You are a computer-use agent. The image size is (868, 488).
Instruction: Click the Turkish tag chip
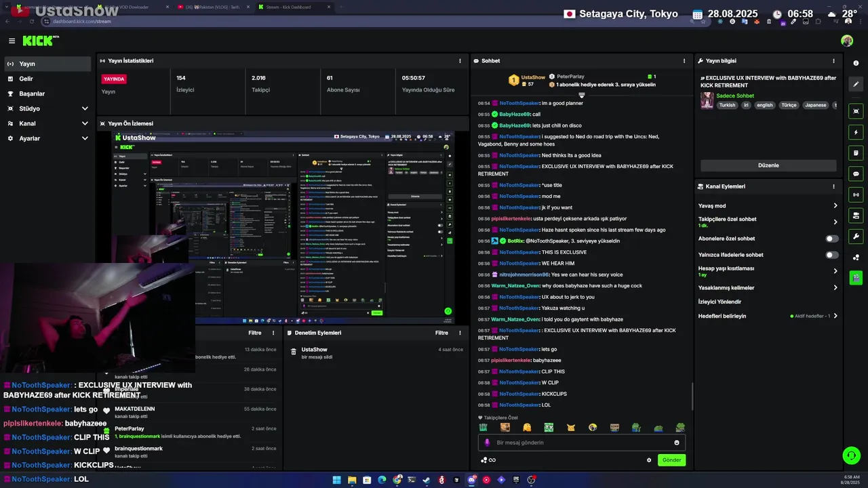coord(727,105)
